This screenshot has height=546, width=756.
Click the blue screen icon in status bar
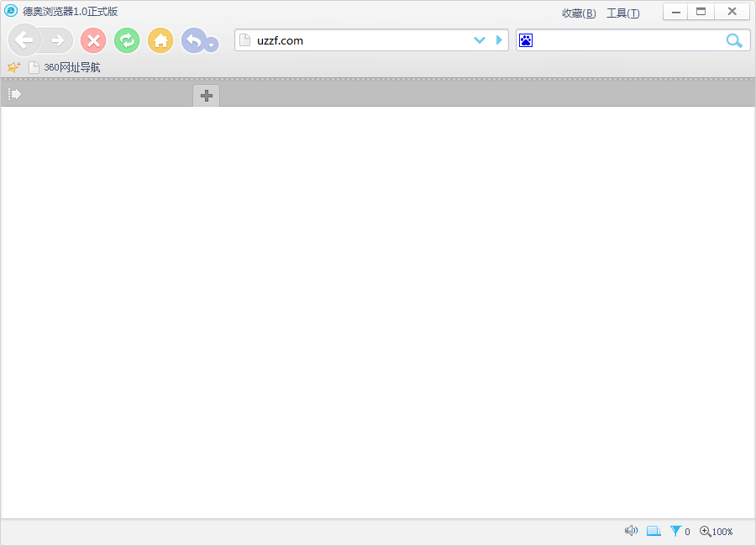(x=654, y=531)
